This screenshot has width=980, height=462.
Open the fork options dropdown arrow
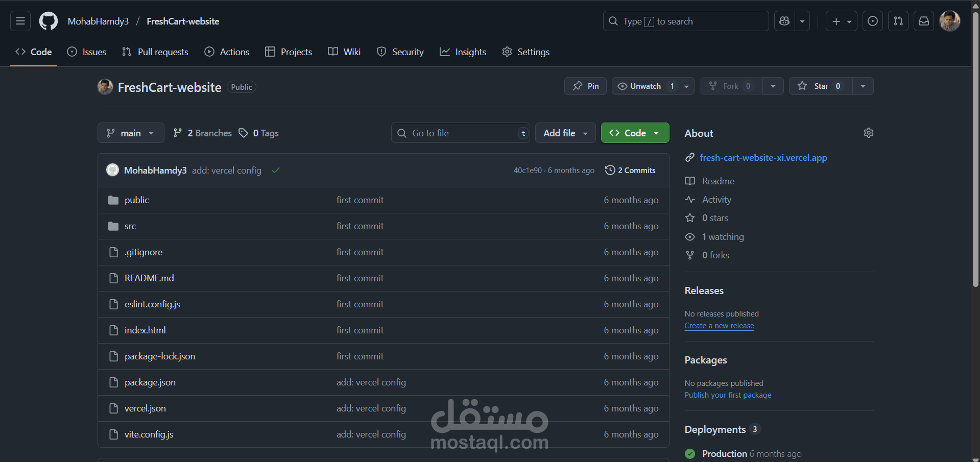773,86
